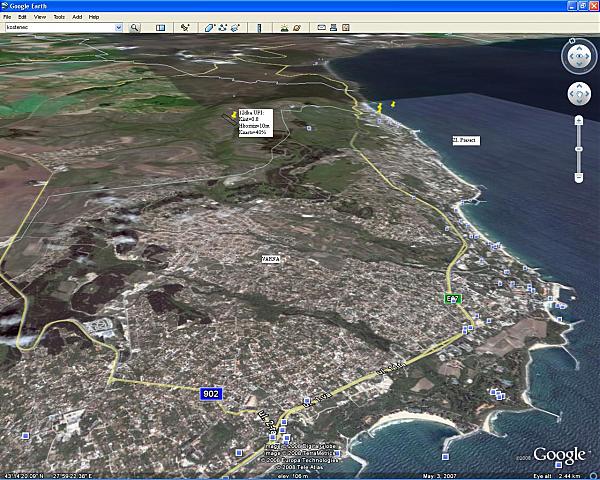Click the Zl. Piasaci place label
Image resolution: width=600 pixels, height=480 pixels.
[466, 140]
